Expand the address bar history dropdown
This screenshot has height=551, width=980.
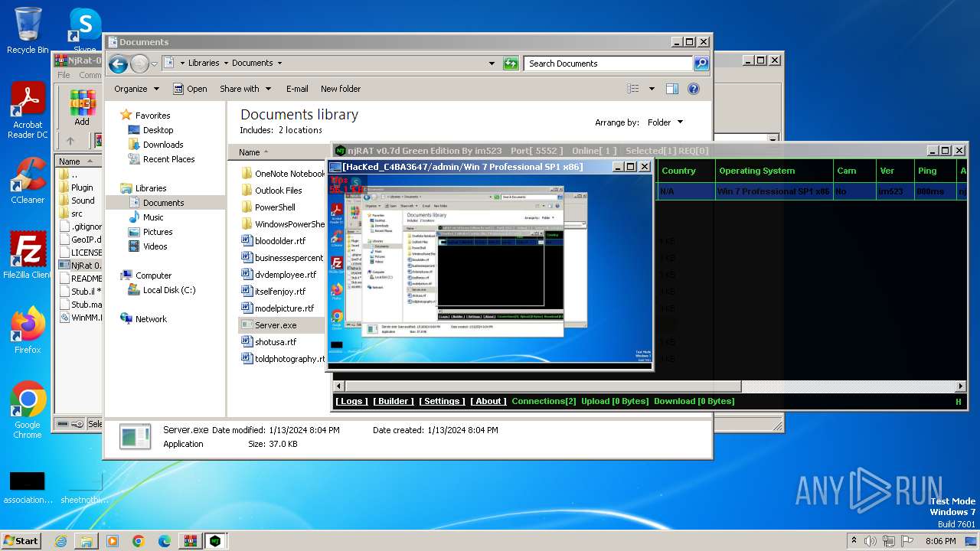point(492,64)
